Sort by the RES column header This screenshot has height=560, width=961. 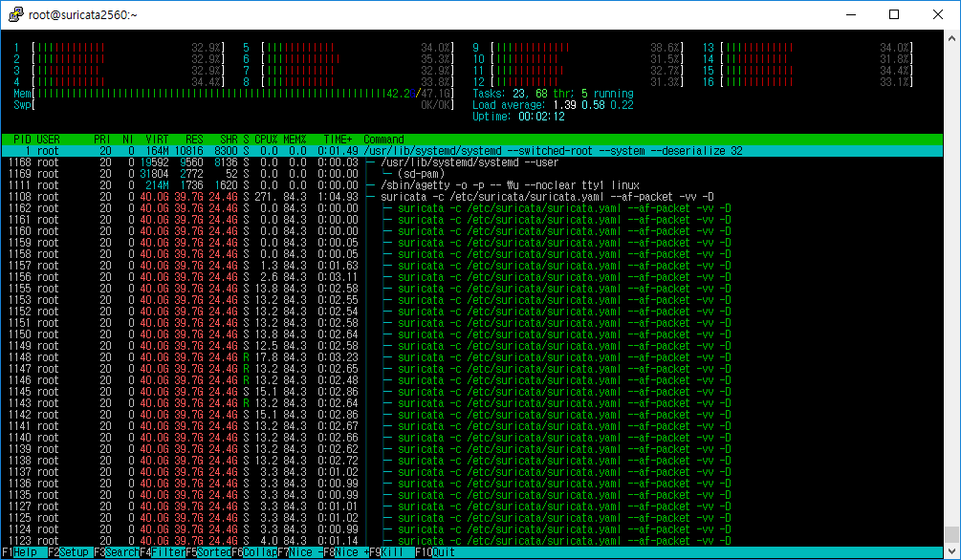pyautogui.click(x=194, y=140)
